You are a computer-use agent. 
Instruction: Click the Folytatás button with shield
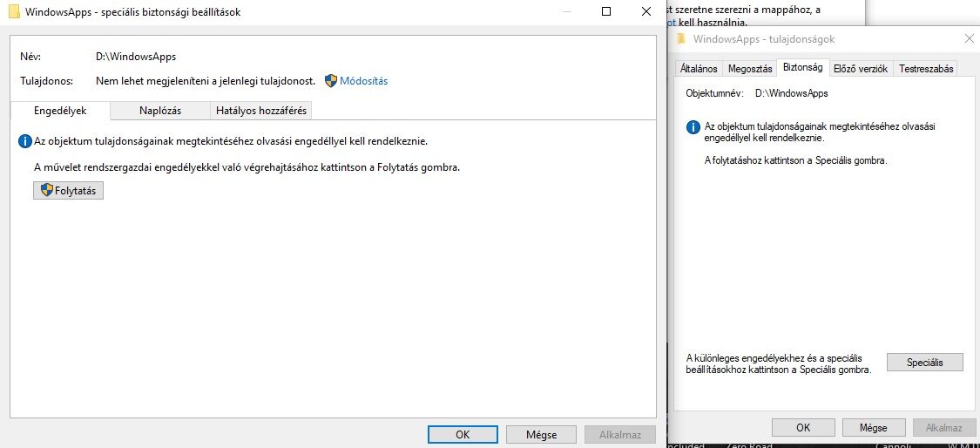(x=68, y=191)
